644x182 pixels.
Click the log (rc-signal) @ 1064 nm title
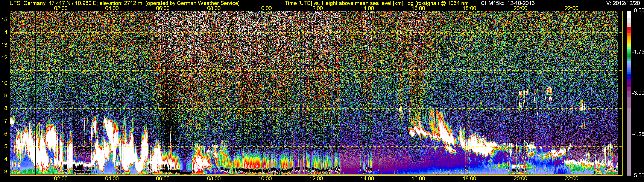[x=437, y=3]
